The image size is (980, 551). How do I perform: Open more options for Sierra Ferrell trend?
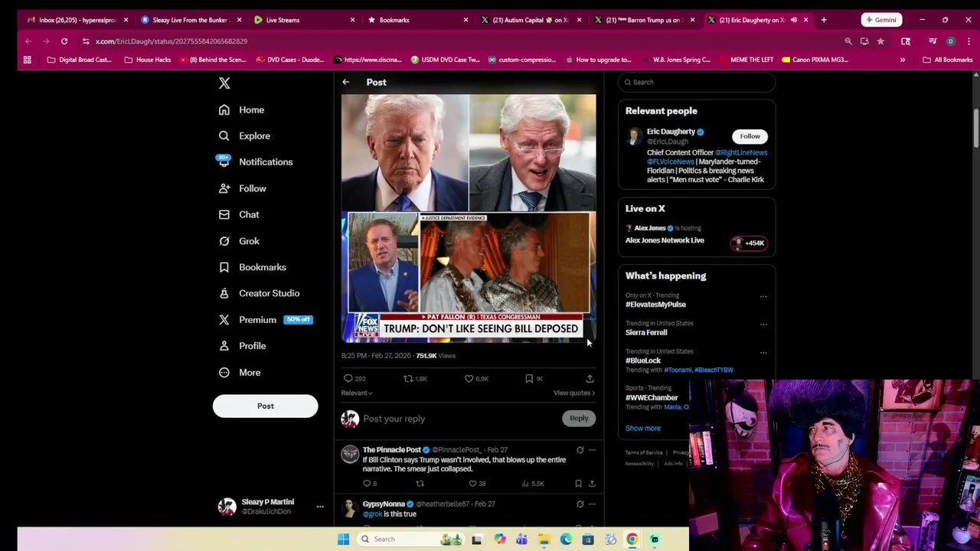tap(763, 324)
